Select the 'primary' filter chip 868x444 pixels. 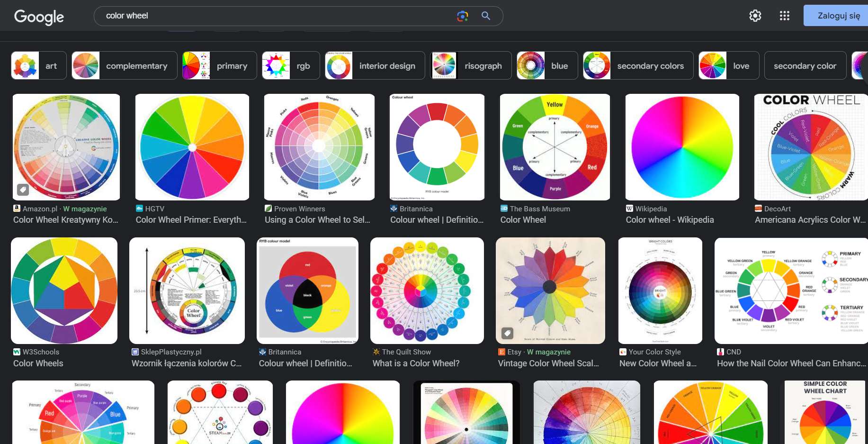click(x=220, y=65)
